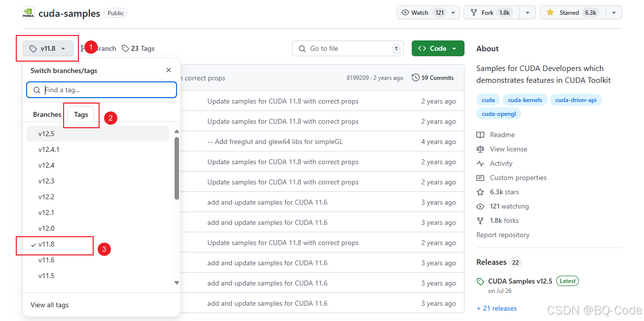Screen dimensions: 644x321
Task: Open the cuda-samples repository title
Action: pyautogui.click(x=69, y=13)
